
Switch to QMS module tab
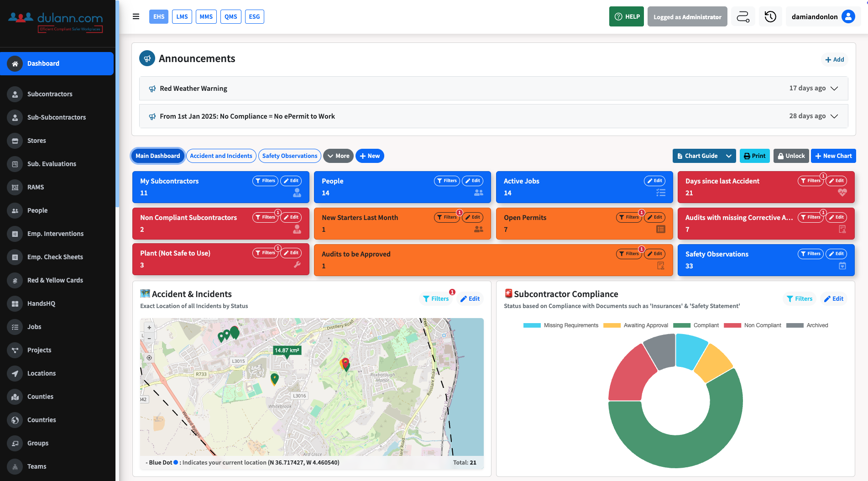point(231,16)
